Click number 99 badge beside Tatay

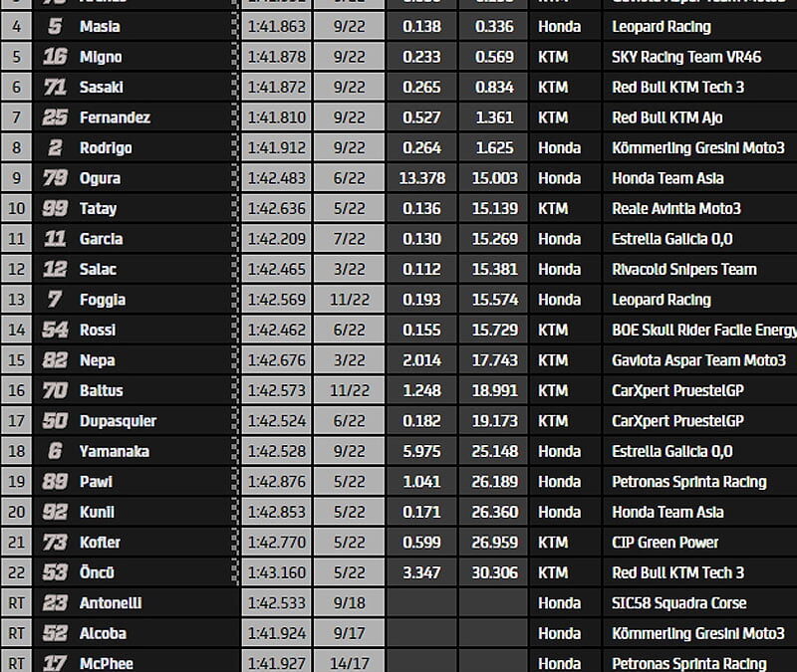tap(55, 209)
